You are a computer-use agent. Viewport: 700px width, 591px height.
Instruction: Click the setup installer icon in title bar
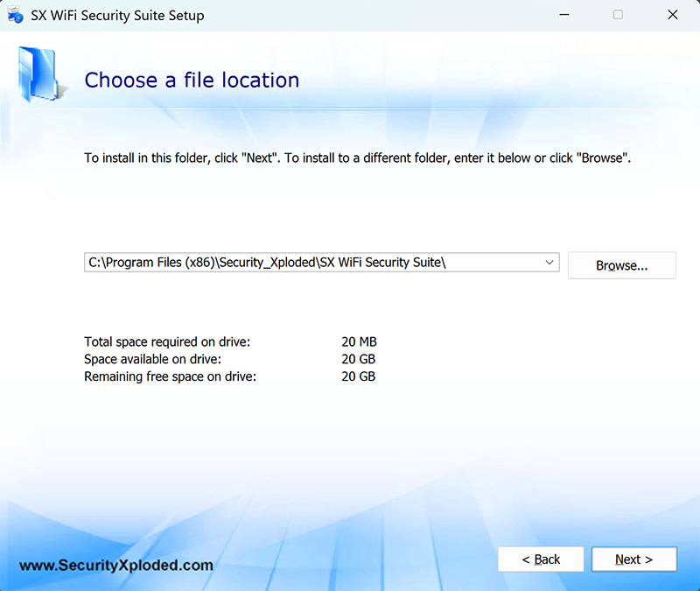15,15
